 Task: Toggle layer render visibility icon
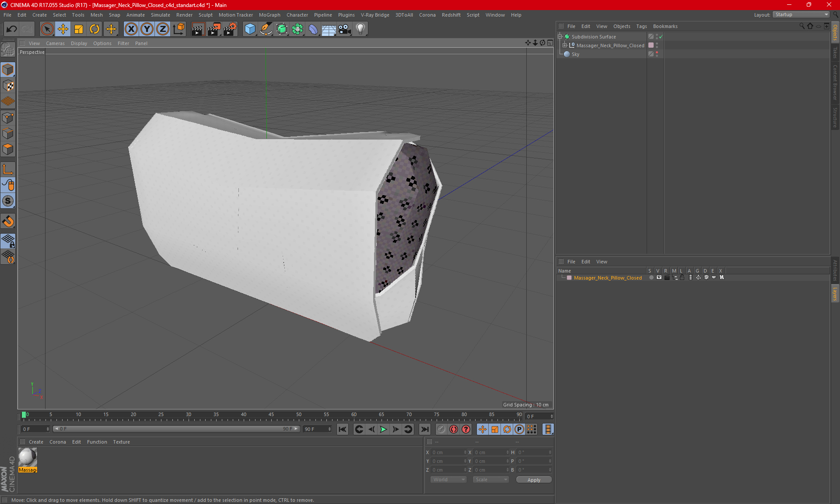667,277
